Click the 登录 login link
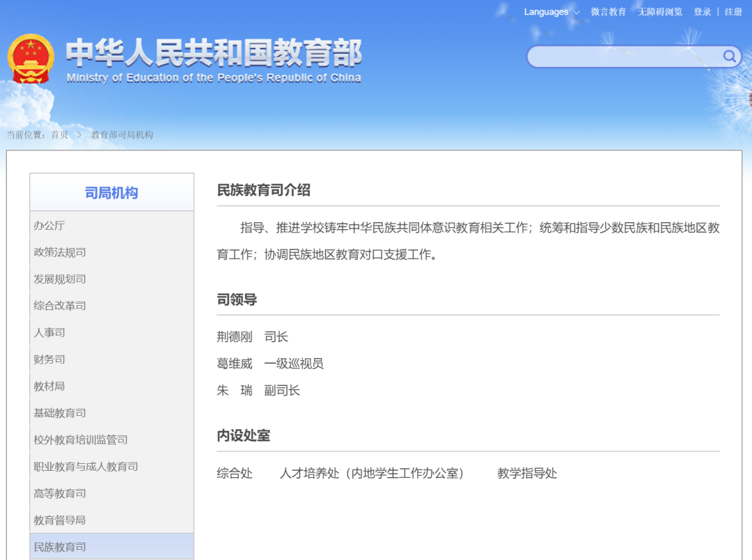The height and width of the screenshot is (560, 752). point(701,11)
